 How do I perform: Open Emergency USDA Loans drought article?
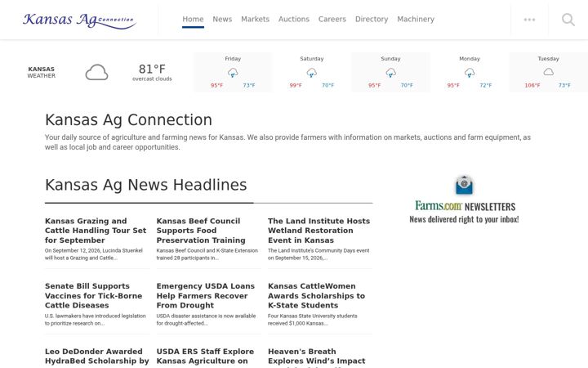click(x=206, y=295)
